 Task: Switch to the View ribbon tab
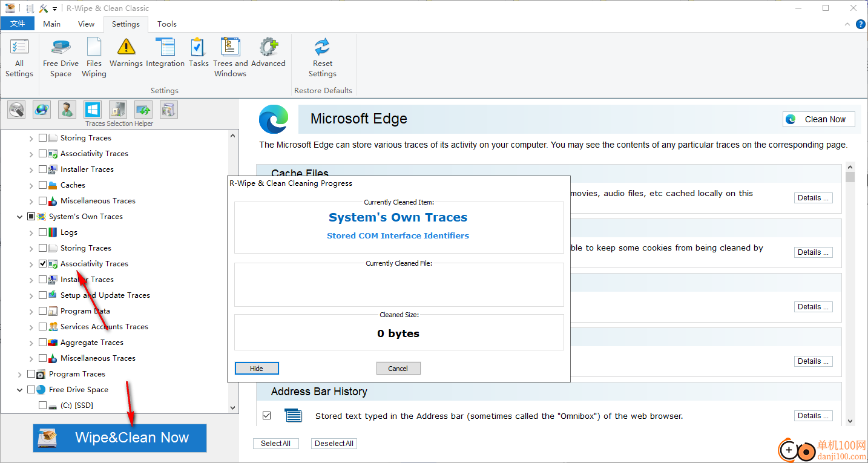click(87, 24)
